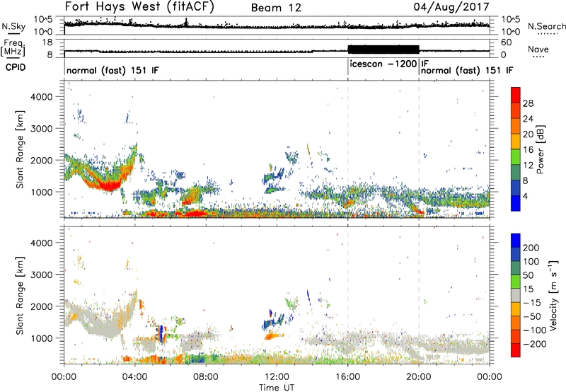
Task: Click the "-50" tick on Velocity color bar
Action: tap(532, 316)
